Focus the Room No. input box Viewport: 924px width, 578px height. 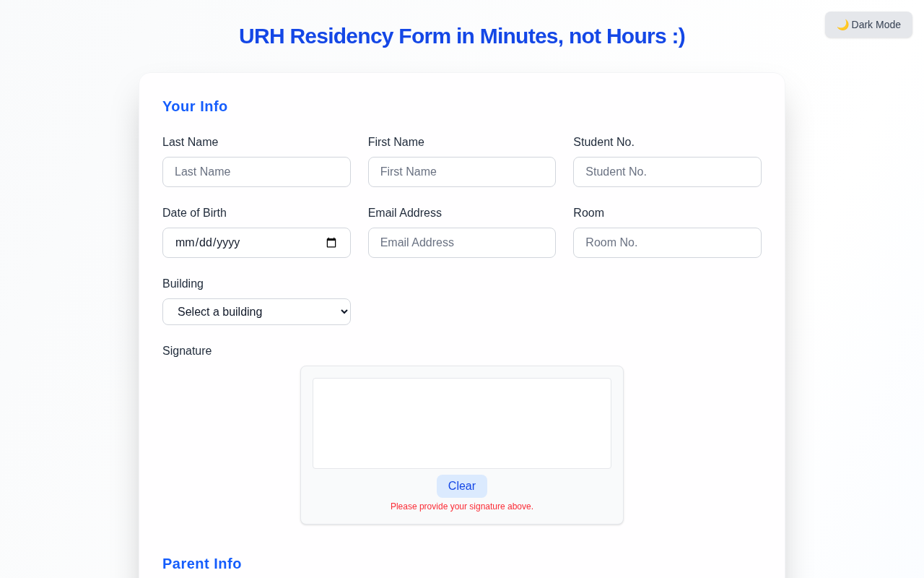(x=667, y=243)
